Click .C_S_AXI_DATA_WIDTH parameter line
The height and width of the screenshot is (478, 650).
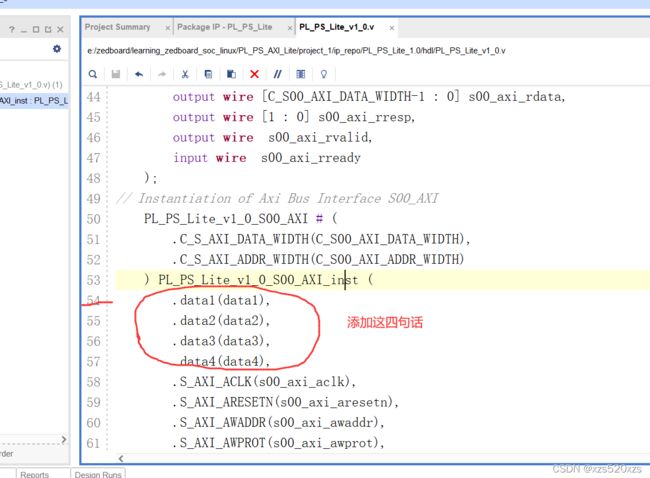[x=321, y=239]
